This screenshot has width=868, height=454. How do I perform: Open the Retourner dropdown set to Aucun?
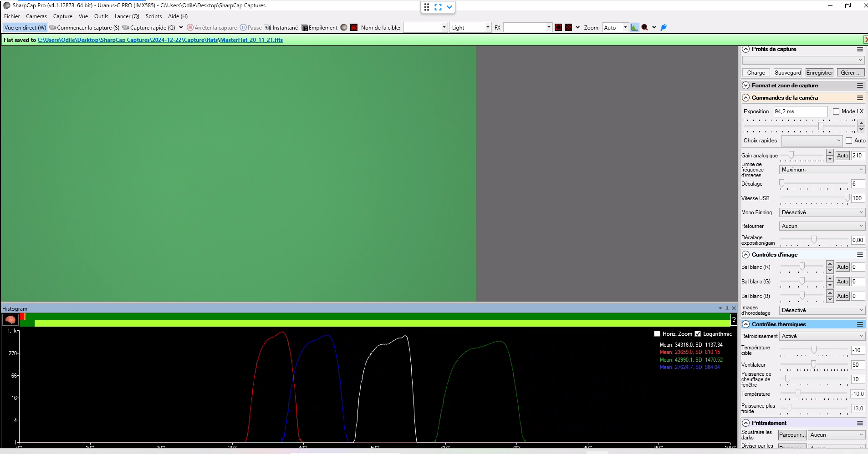click(822, 226)
